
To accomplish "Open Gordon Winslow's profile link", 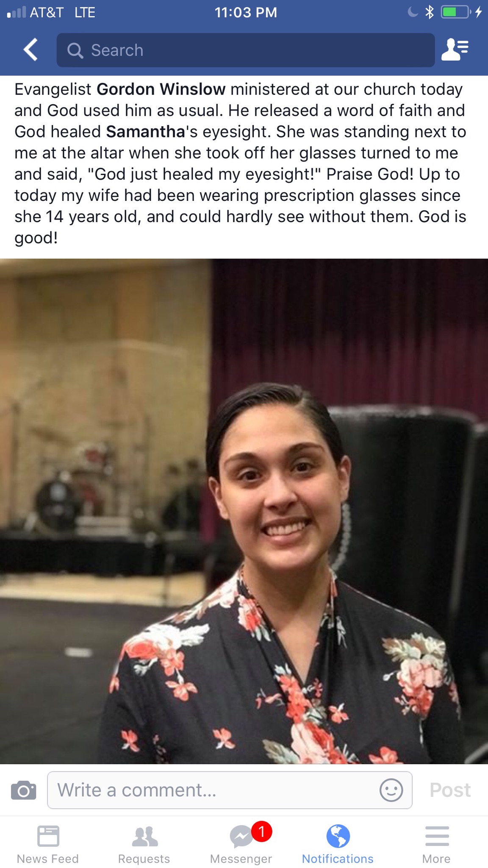I will [161, 89].
